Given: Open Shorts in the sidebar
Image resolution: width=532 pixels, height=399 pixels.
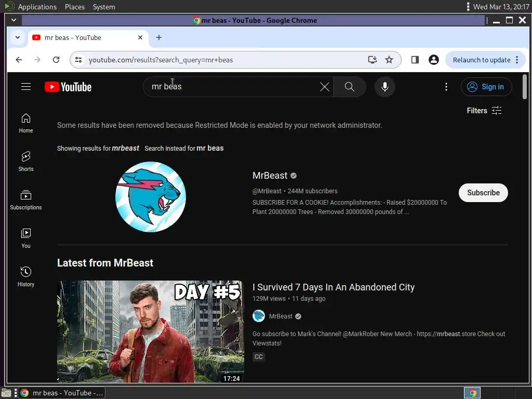Looking at the screenshot, I should [26, 162].
